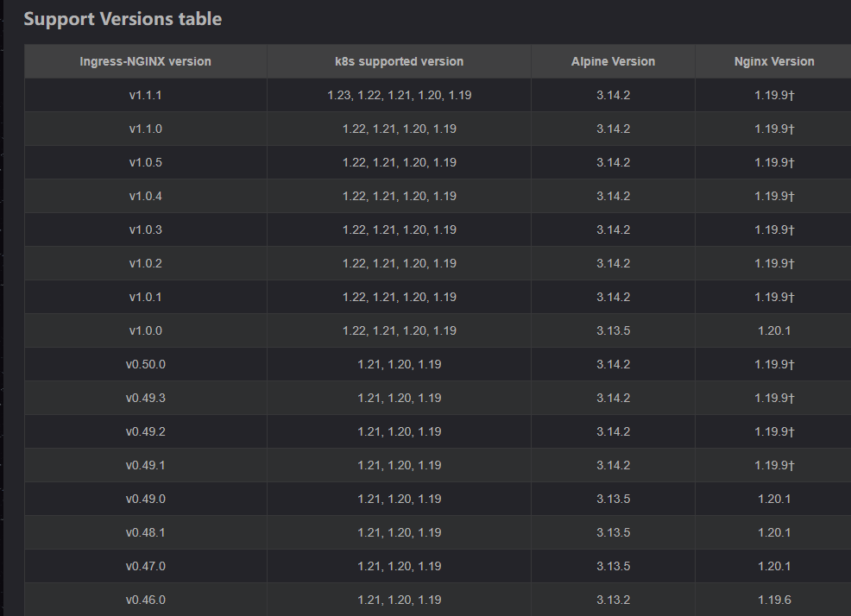Click the k8s cell listing 1.23 support
Screen dimensions: 851x616
point(399,95)
